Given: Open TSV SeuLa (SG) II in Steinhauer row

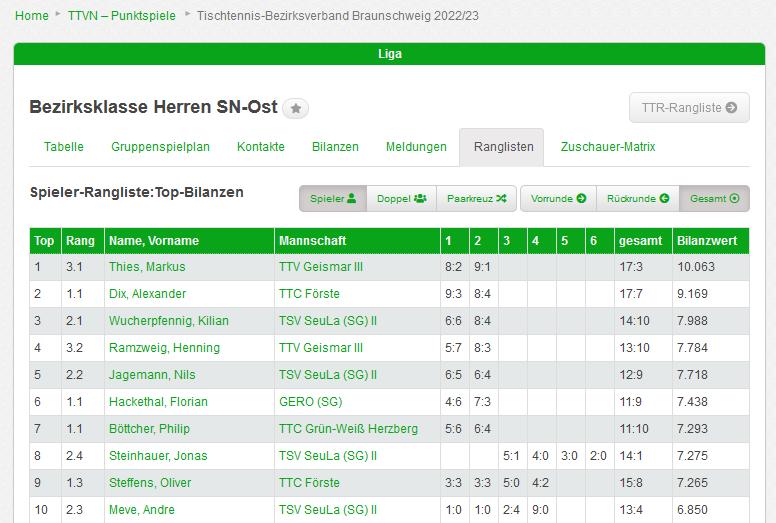Looking at the screenshot, I should pyautogui.click(x=328, y=456).
